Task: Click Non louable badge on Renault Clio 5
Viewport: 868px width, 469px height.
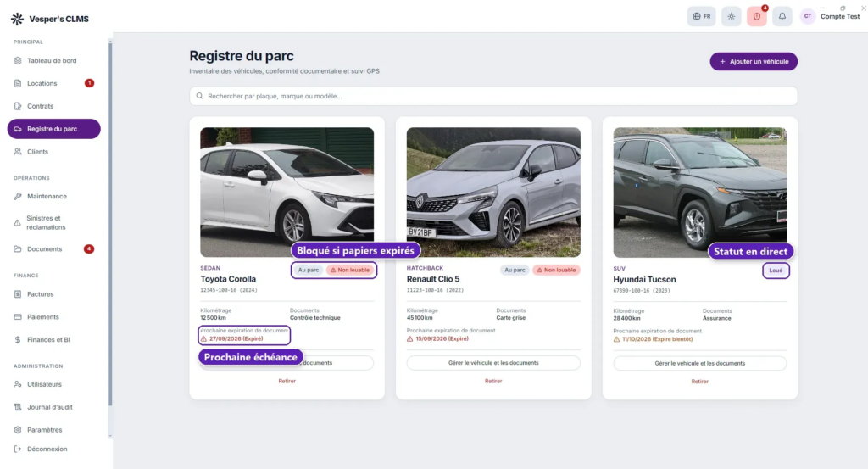Action: coord(556,271)
